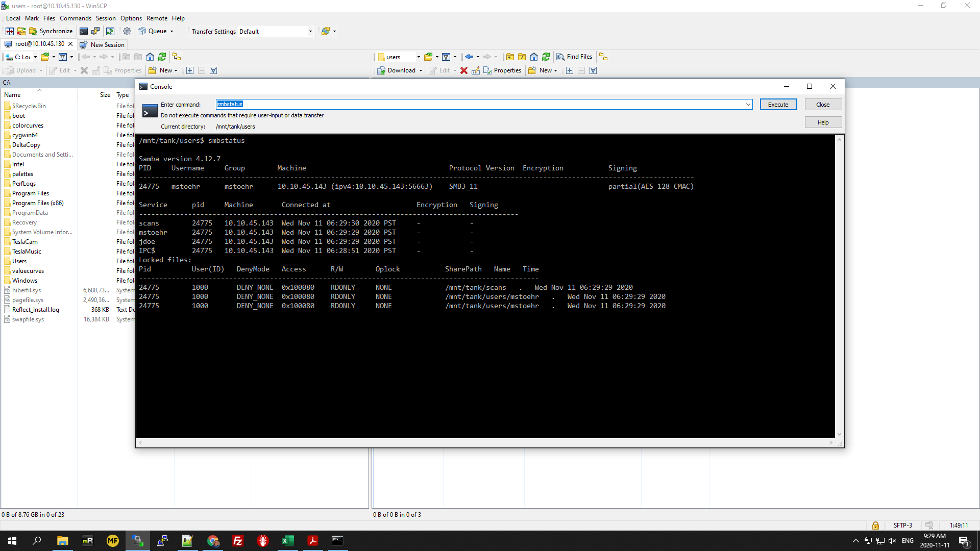Click local panel home directory icon
This screenshot has height=551, width=980.
(150, 57)
